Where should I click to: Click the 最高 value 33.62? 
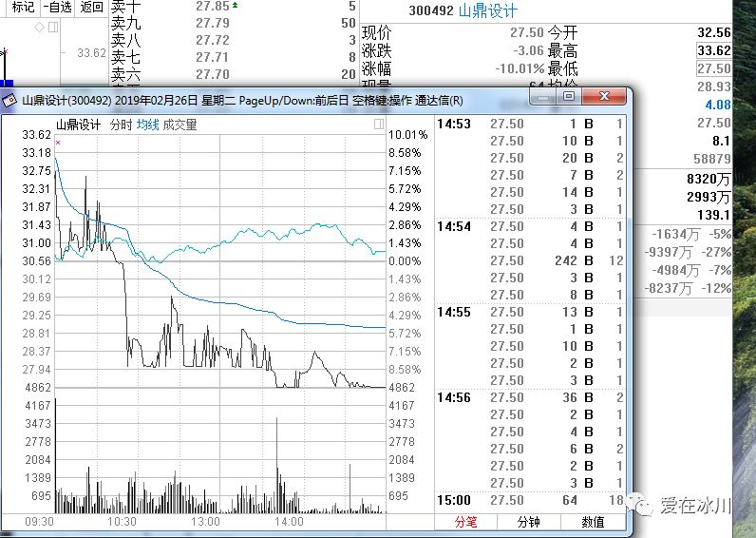click(714, 50)
